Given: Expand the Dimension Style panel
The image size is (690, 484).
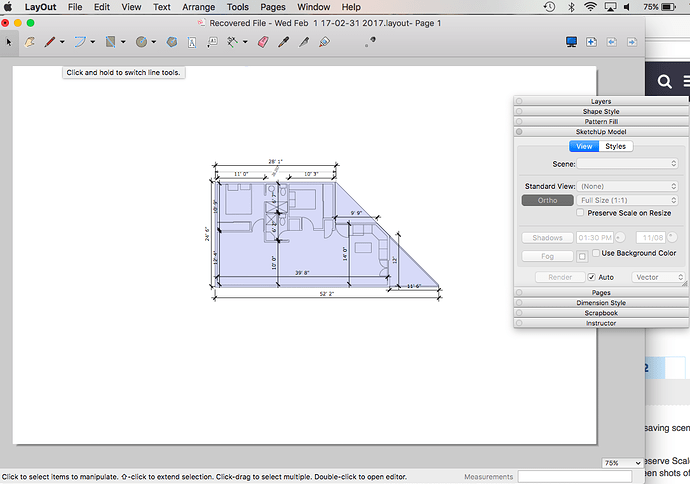Looking at the screenshot, I should (601, 303).
